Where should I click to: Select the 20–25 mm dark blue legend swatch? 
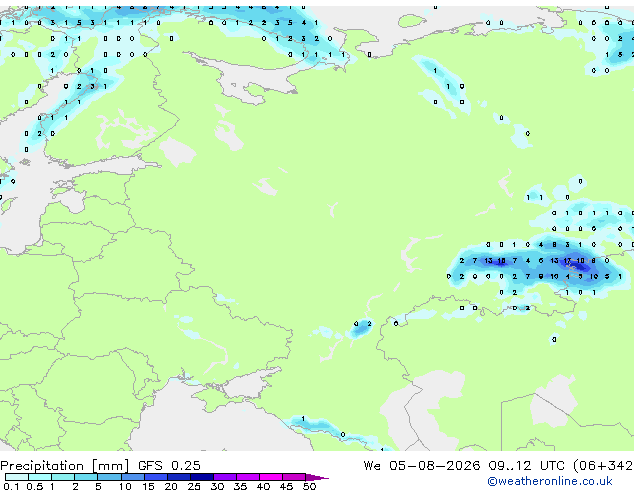pos(179,477)
